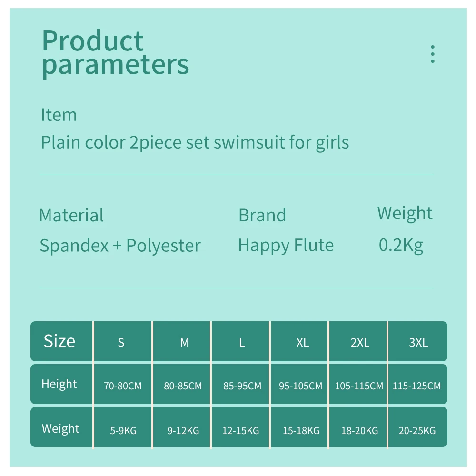Click the Height row label

coord(59,384)
